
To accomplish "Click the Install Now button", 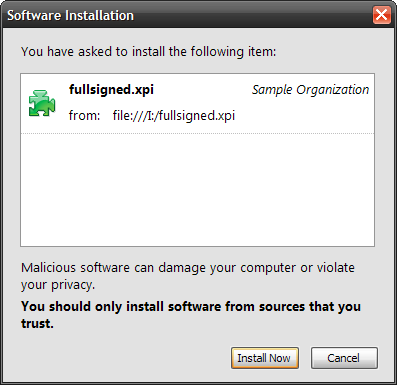I will (x=265, y=358).
